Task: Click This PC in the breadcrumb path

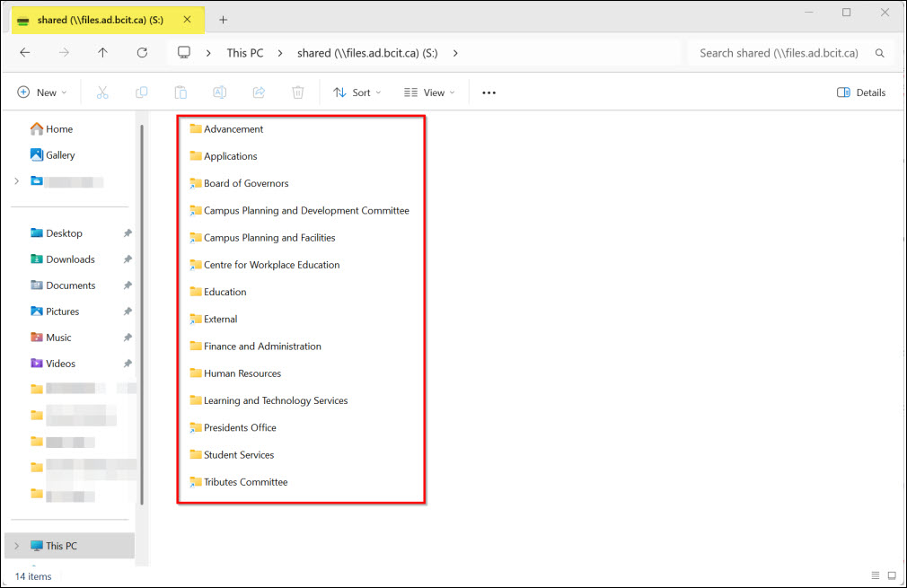Action: pyautogui.click(x=244, y=52)
